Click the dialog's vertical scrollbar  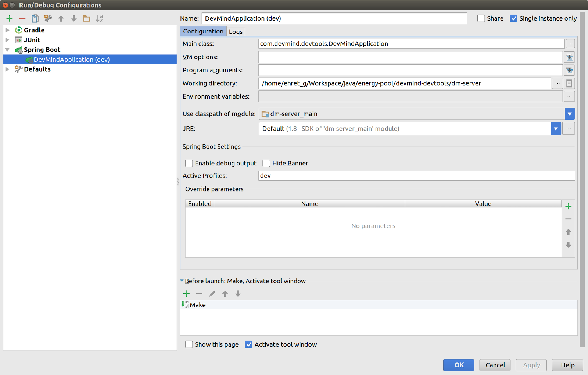pyautogui.click(x=582, y=180)
